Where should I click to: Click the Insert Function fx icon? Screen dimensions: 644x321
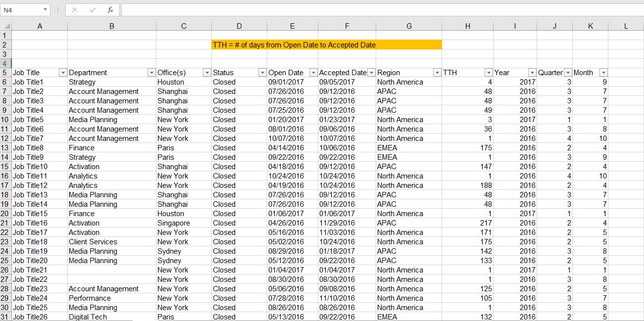click(109, 10)
